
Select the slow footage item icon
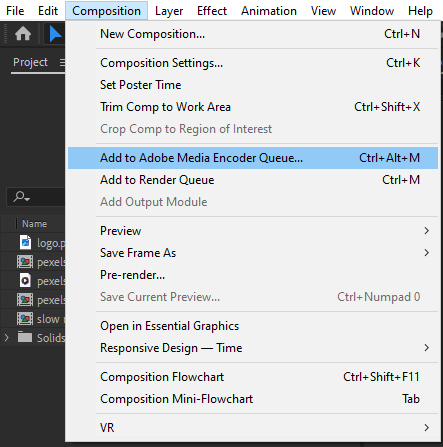25,319
